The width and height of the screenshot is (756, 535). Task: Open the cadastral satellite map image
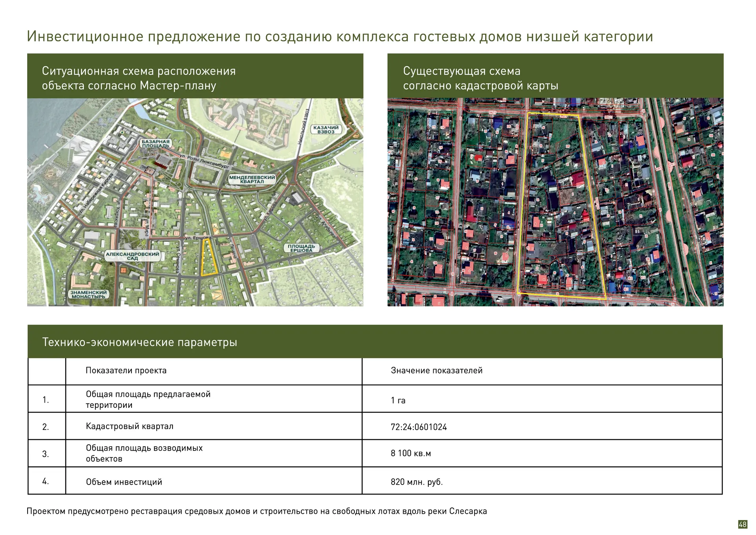click(x=555, y=202)
